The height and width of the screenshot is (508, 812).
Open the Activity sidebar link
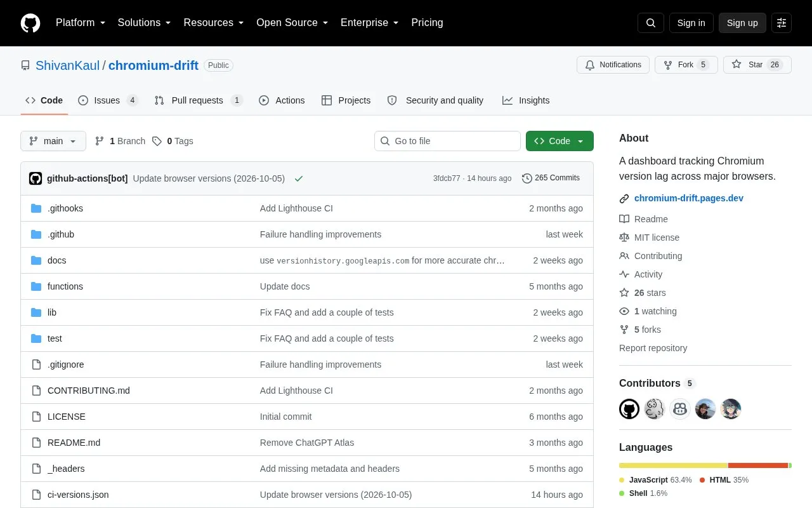point(641,274)
